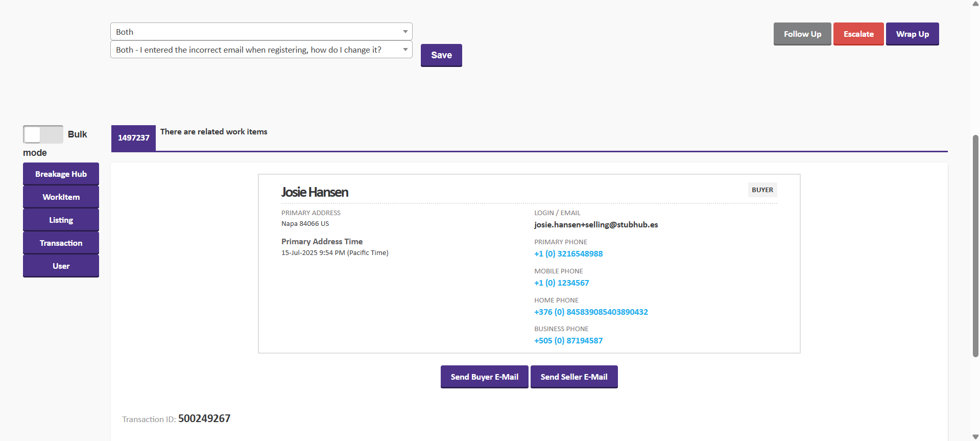Go to the WorkItem section

click(x=61, y=197)
